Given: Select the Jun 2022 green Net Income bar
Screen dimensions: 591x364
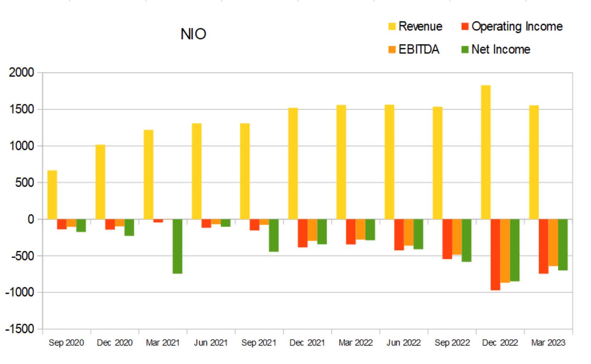Looking at the screenshot, I should tap(418, 234).
